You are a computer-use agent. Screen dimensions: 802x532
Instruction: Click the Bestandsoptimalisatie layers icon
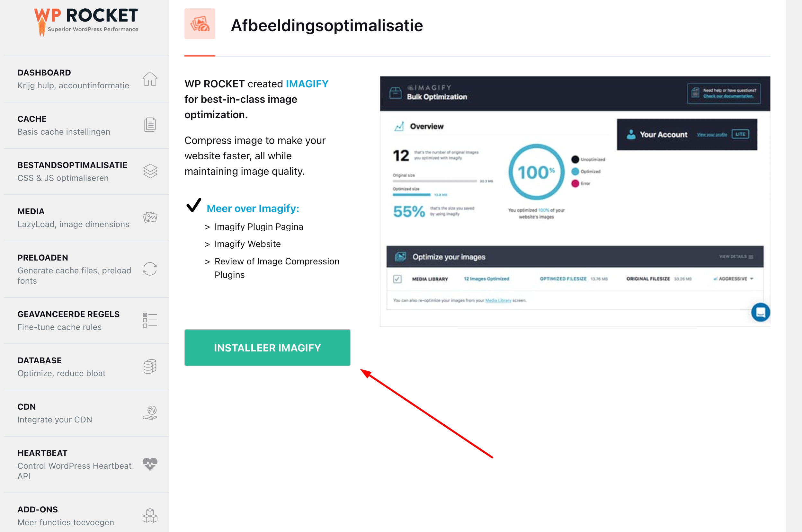tap(150, 171)
